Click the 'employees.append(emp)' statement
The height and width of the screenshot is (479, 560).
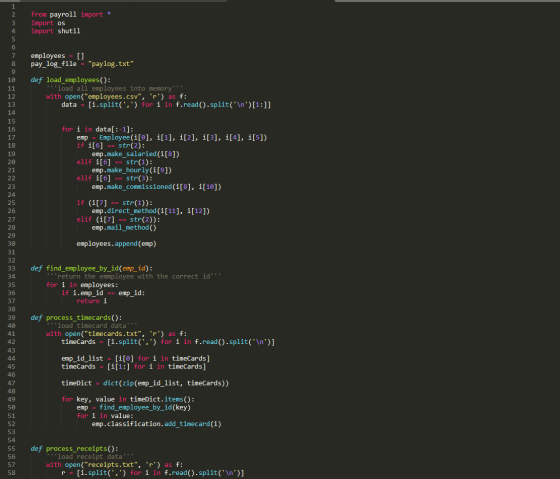[x=116, y=244]
